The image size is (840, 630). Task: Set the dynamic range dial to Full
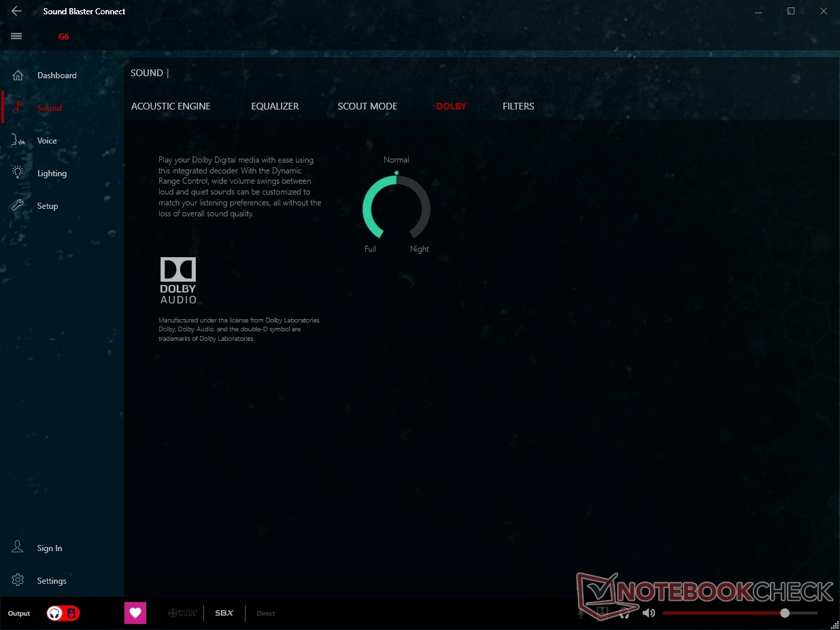[370, 249]
